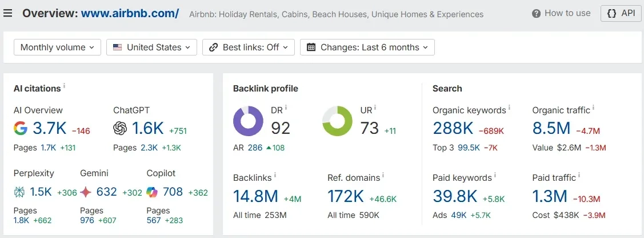The height and width of the screenshot is (238, 644).
Task: Click Gemini Pages 976 value
Action: 87,220
